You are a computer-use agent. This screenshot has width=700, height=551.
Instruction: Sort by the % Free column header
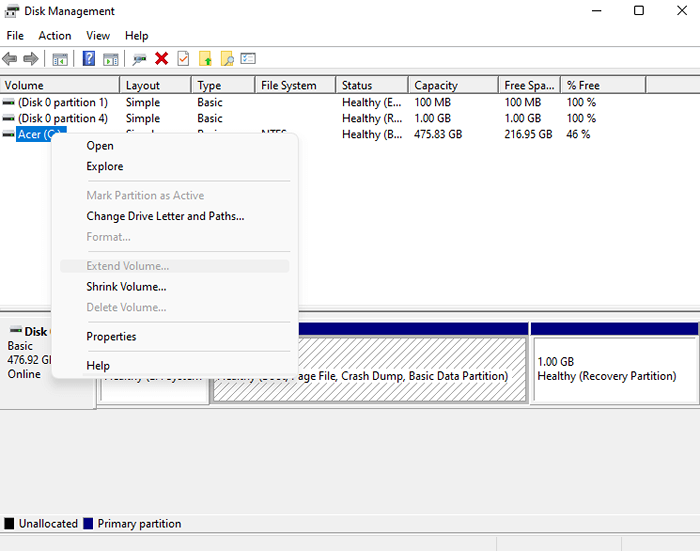(x=603, y=85)
